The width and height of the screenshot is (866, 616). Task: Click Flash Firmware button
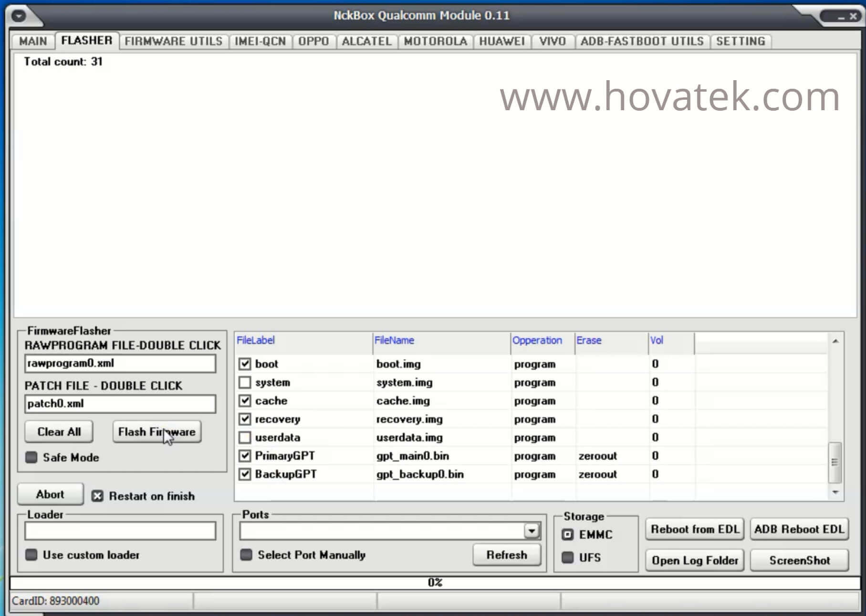pyautogui.click(x=157, y=432)
